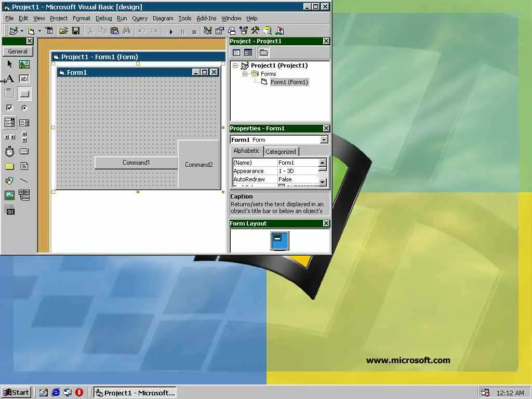Select the OptionButton tool in the toolbox
This screenshot has height=399, width=532.
[x=24, y=108]
